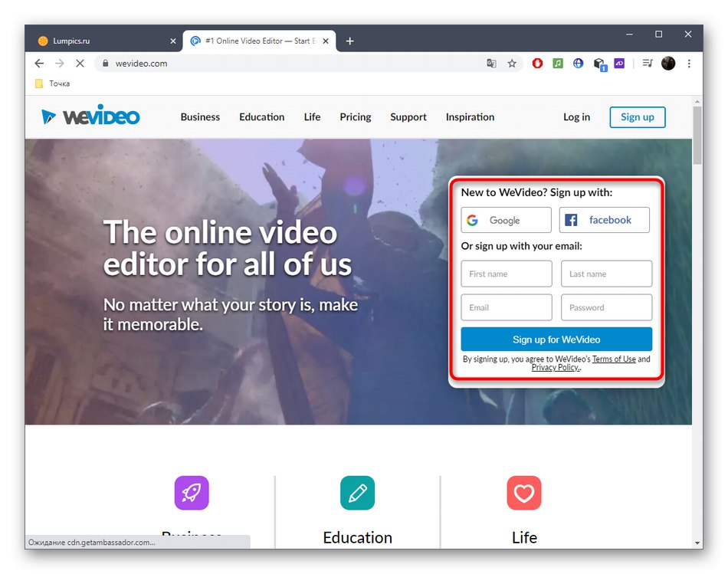Screen dimensions: 728x574
Task: Open the Life menu item
Action: tap(312, 117)
